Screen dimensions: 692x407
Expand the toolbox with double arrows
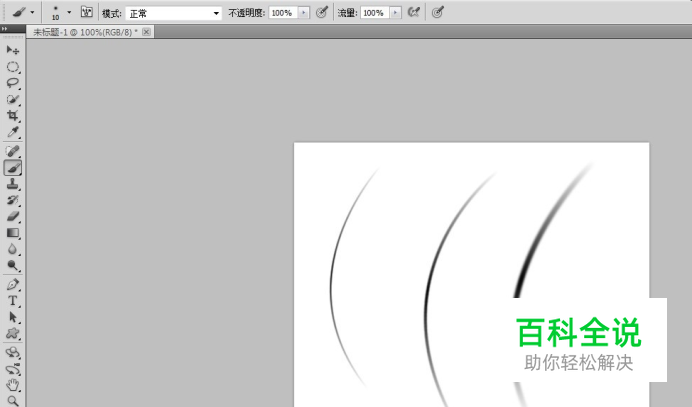click(4, 29)
